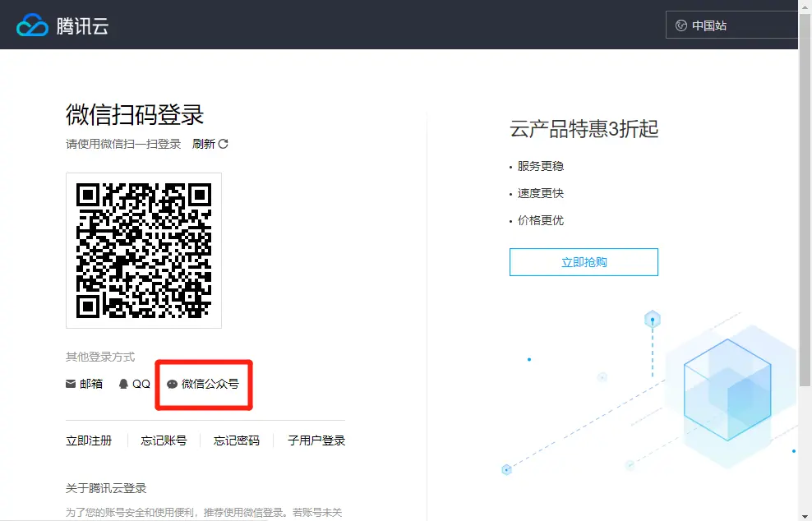812x521 pixels.
Task: Open the 中国站 region dropdown
Action: pos(731,25)
